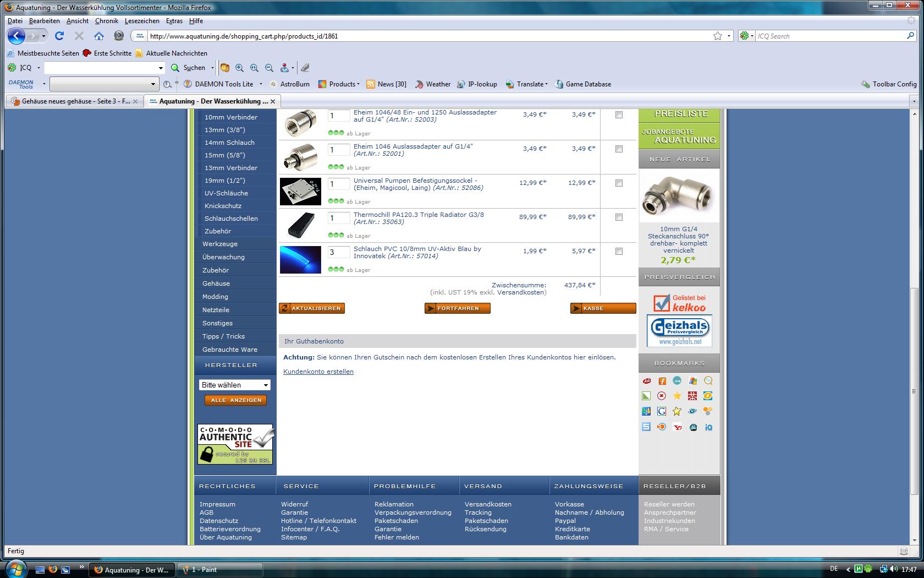Expand the Products dropdown menu
The width and height of the screenshot is (924, 578).
339,84
